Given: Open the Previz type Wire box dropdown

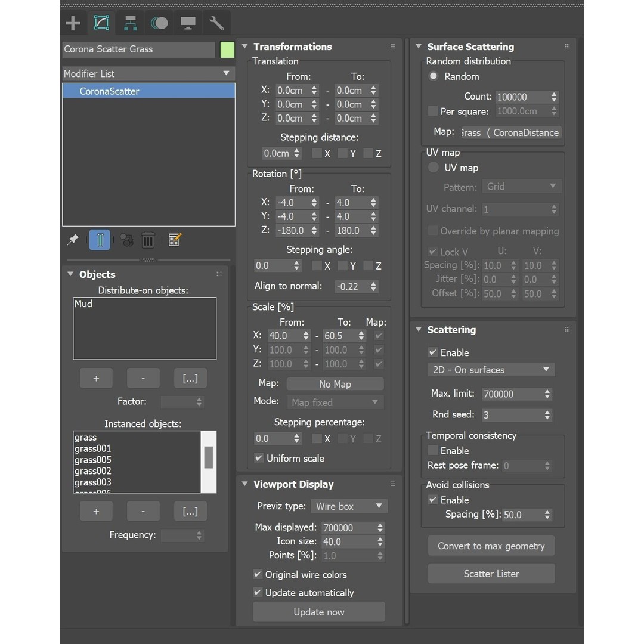Looking at the screenshot, I should point(349,506).
